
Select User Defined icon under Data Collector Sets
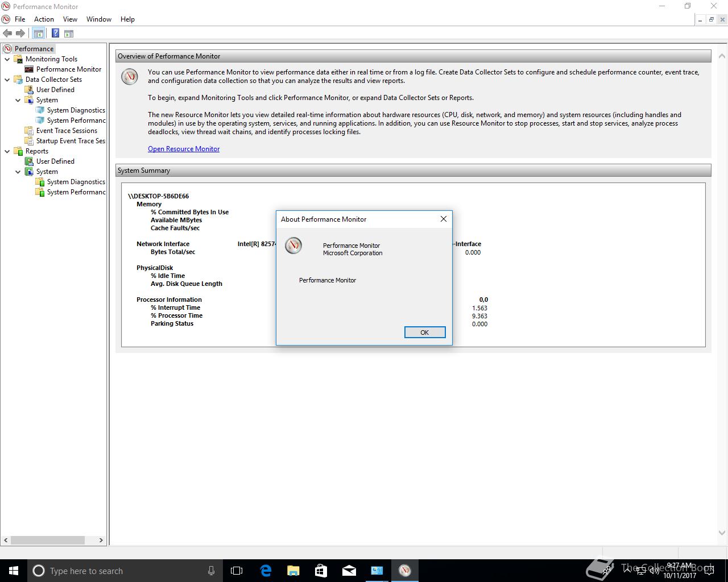[x=29, y=90]
